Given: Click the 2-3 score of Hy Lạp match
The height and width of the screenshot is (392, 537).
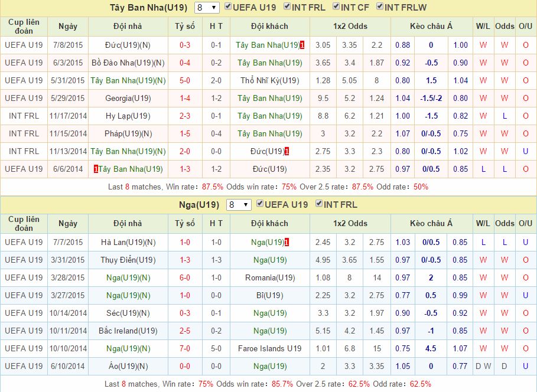Looking at the screenshot, I should (185, 116).
